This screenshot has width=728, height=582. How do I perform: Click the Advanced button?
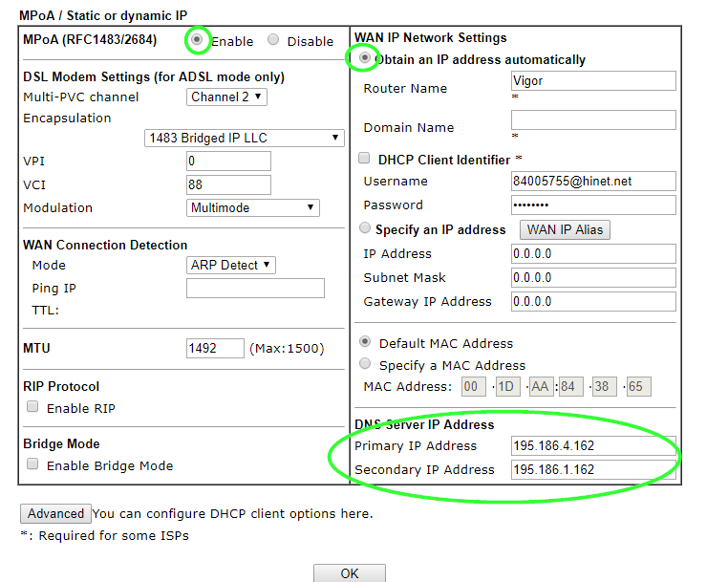(x=55, y=513)
